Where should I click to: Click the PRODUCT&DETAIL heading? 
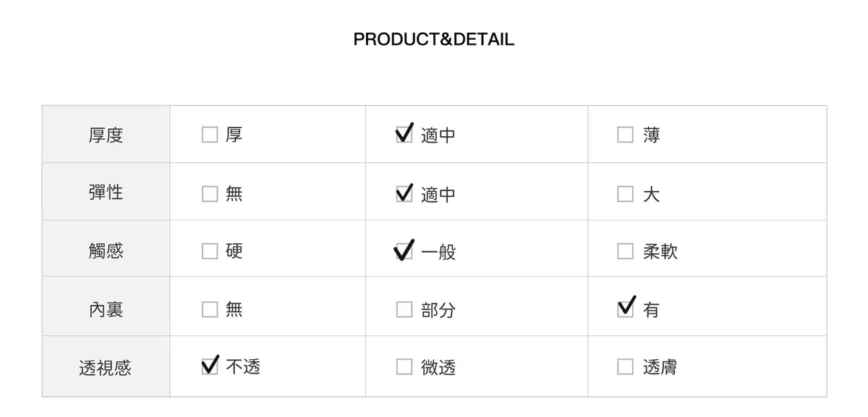(433, 39)
